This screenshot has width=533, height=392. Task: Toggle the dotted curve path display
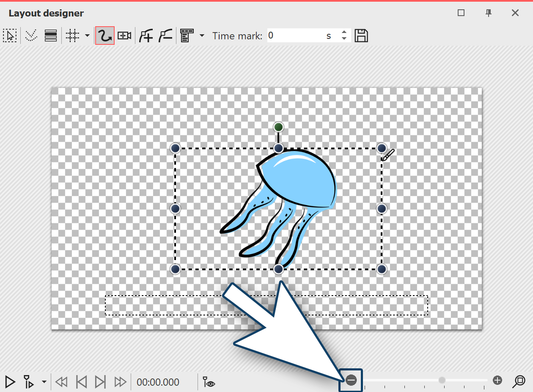coord(31,36)
